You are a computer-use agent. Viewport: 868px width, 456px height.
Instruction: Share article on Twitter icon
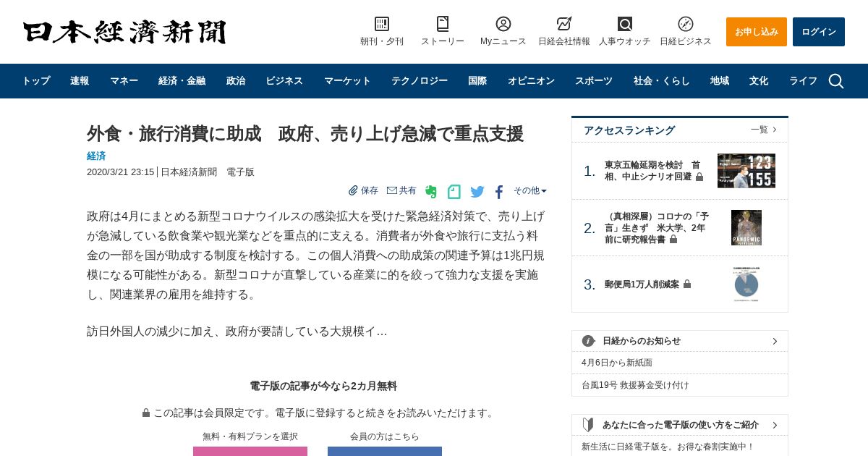[x=477, y=192]
